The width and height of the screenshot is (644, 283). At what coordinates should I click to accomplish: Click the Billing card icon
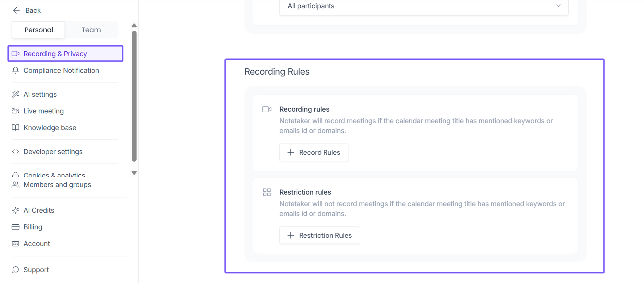(x=16, y=227)
